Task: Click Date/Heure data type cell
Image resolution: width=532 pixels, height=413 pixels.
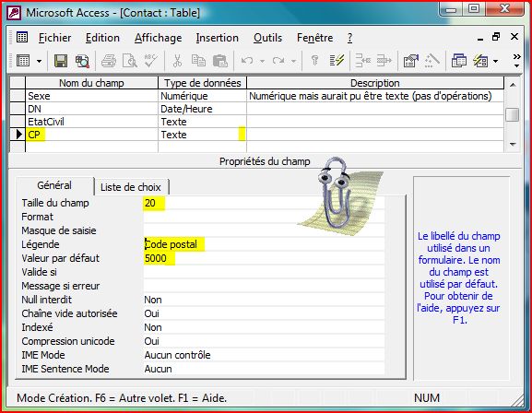Action: click(x=202, y=109)
